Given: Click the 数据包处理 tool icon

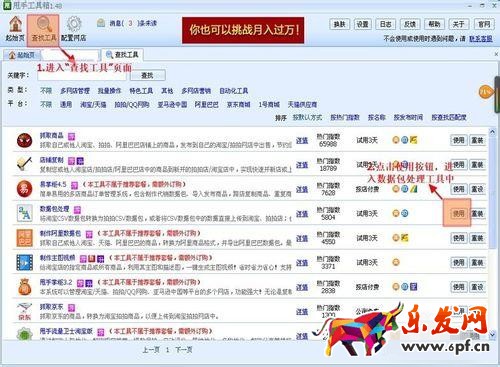Looking at the screenshot, I should click(x=25, y=213).
